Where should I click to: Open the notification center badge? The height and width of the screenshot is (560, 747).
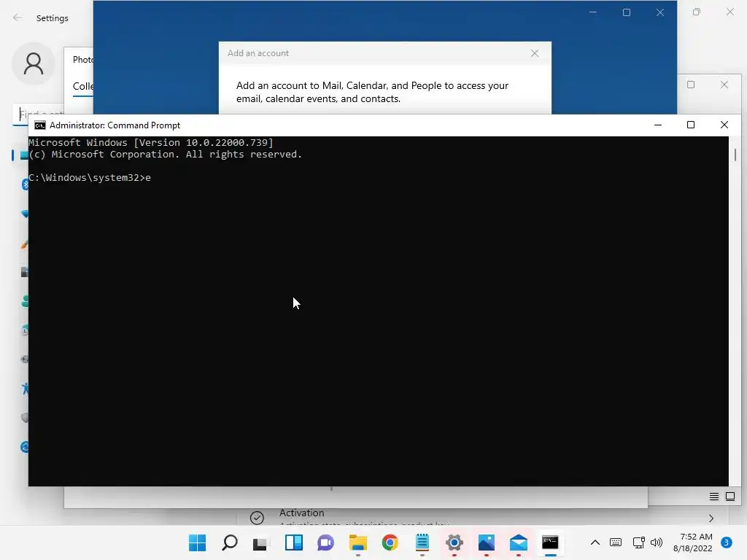click(726, 542)
